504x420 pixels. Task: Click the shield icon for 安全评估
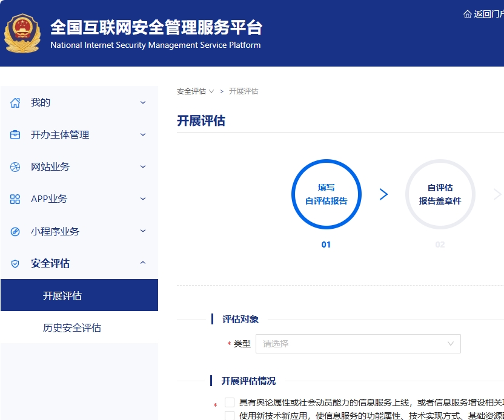click(x=16, y=264)
